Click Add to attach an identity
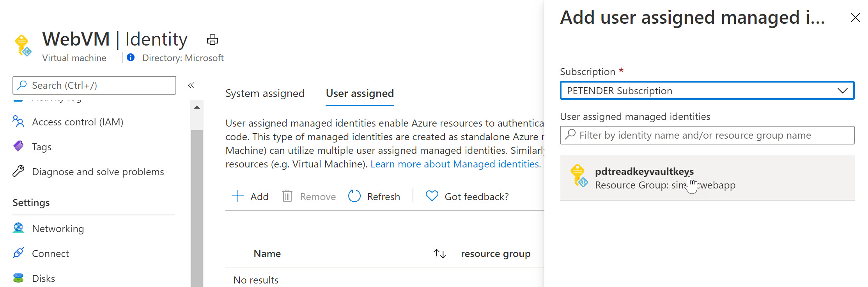The width and height of the screenshot is (868, 287). (250, 197)
